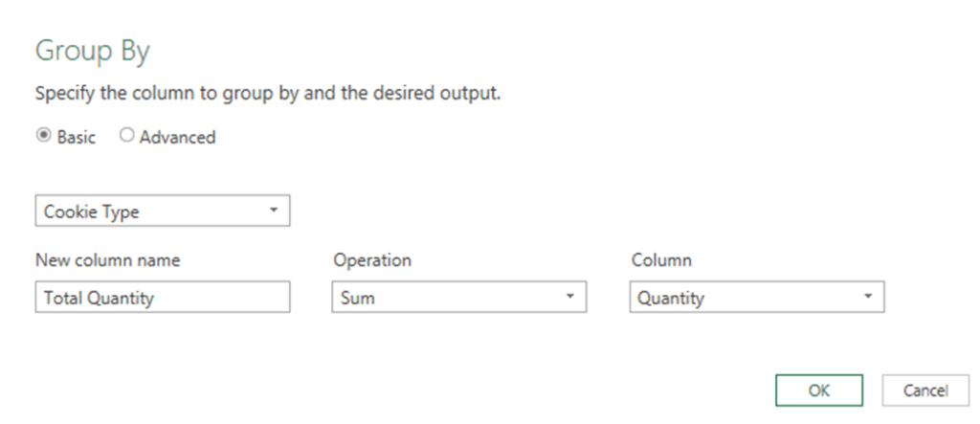
Task: Select the Basic radio button
Action: 42,137
